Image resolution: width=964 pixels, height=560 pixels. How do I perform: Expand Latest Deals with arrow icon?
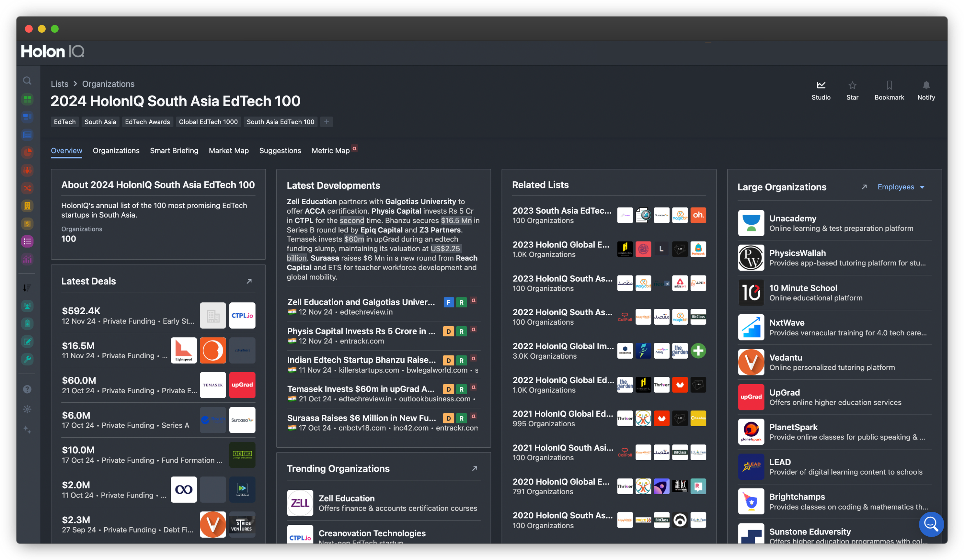tap(249, 281)
